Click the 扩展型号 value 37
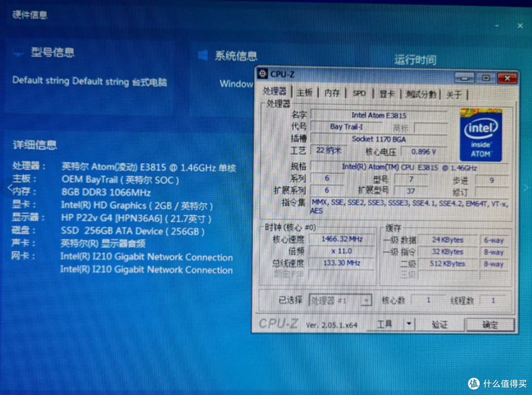This screenshot has height=395, width=532. tap(411, 191)
